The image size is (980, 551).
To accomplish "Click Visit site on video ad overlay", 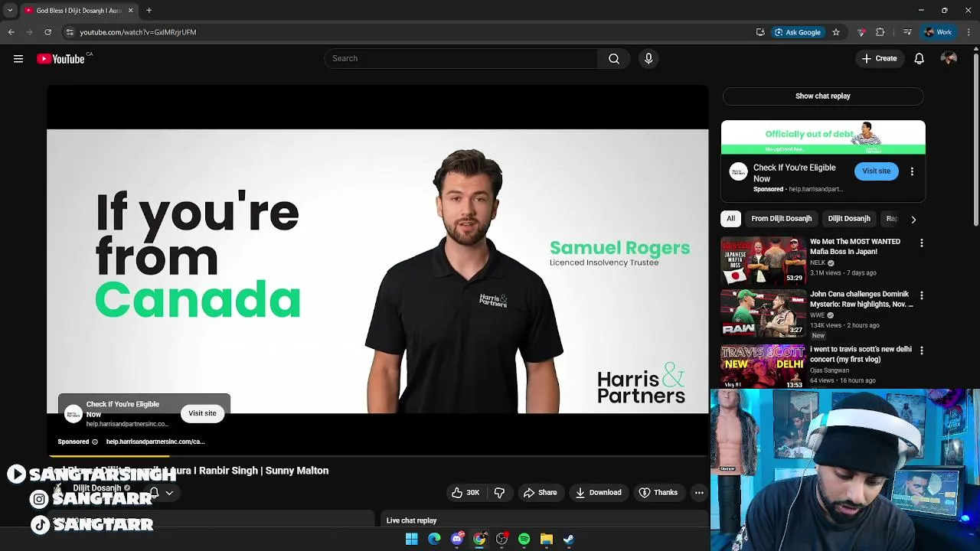I will tap(202, 413).
